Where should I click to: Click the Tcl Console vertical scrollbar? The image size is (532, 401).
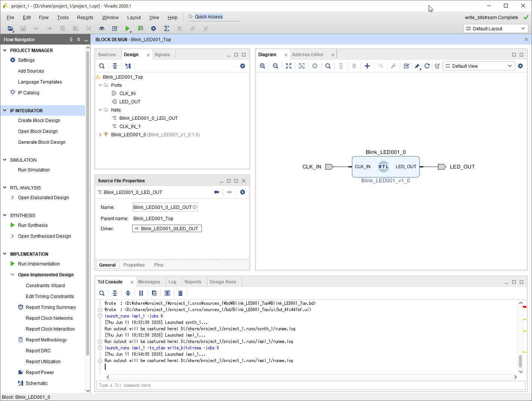pyautogui.click(x=520, y=361)
